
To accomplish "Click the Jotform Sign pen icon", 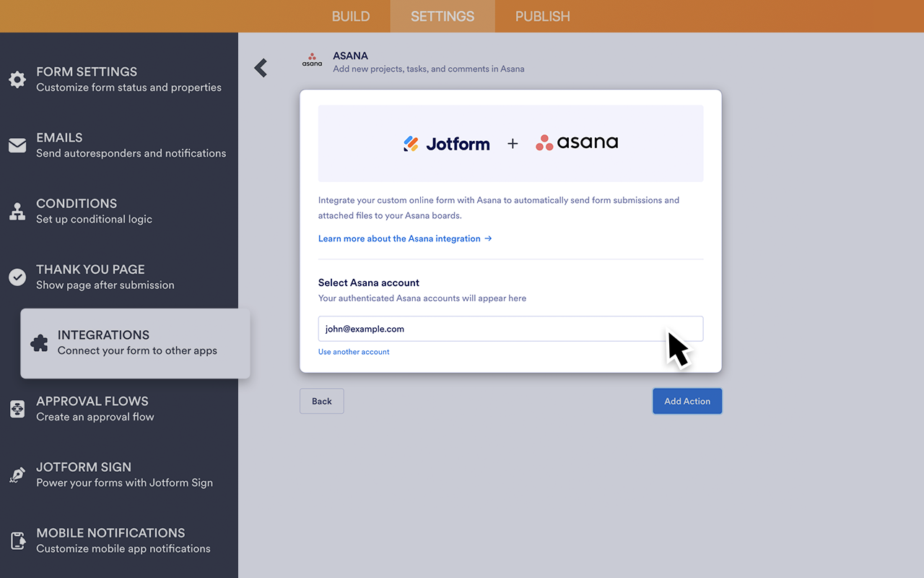I will 17,475.
